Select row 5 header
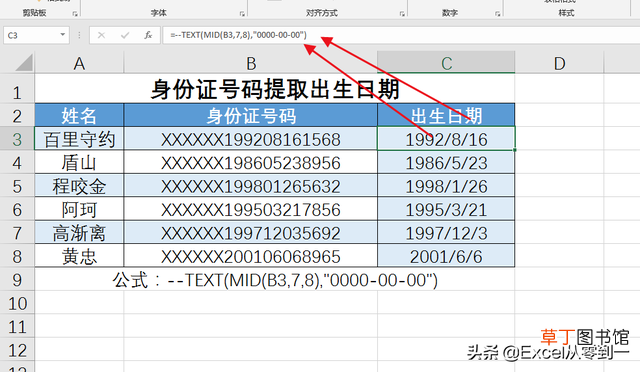This screenshot has height=372, width=640. coord(17,186)
